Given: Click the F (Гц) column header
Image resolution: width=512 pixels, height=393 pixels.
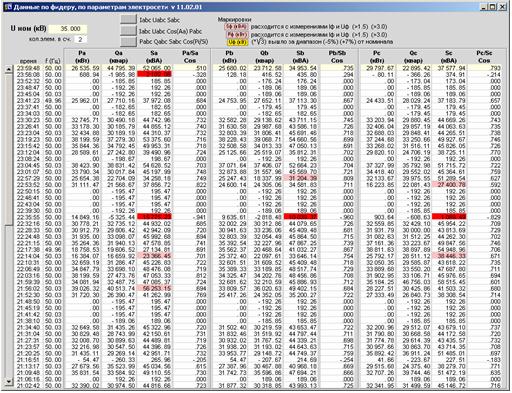Looking at the screenshot, I should [53, 61].
